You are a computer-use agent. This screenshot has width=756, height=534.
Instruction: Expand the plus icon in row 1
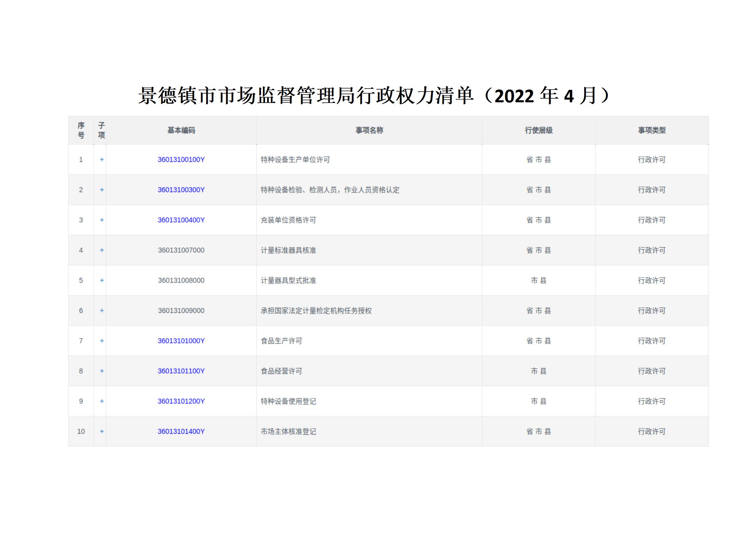pyautogui.click(x=102, y=159)
